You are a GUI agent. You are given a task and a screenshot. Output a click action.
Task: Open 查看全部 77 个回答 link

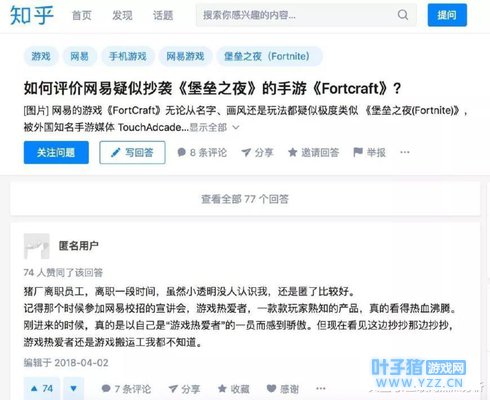[x=245, y=199]
